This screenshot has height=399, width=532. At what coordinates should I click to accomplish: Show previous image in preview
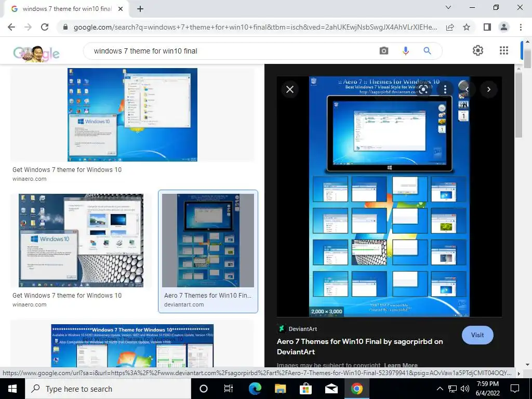[467, 89]
